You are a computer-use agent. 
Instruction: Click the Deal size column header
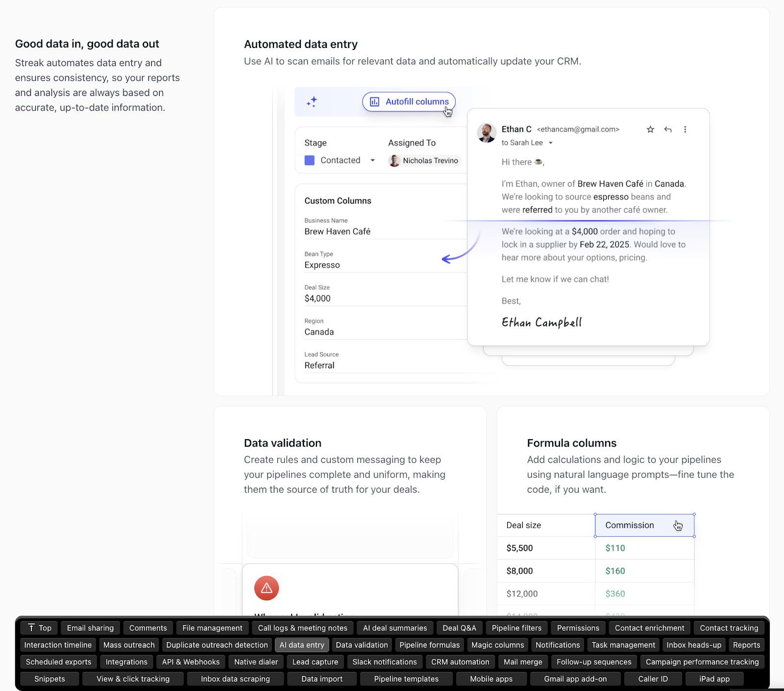(546, 525)
